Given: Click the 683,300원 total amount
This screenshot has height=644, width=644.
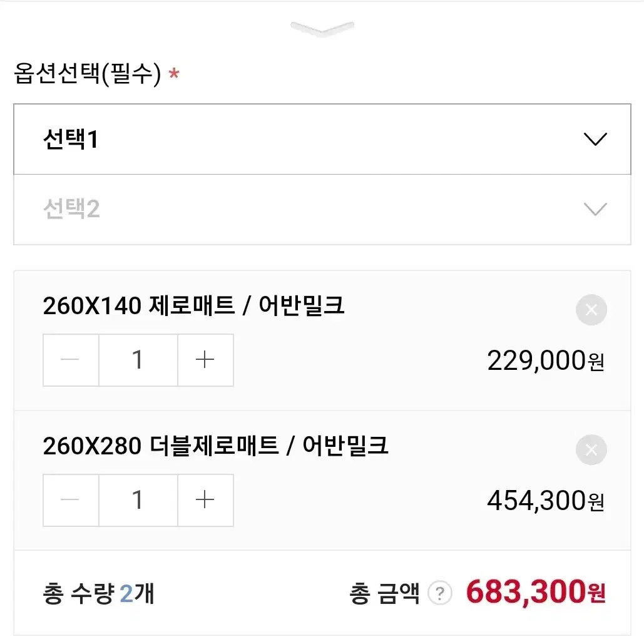Looking at the screenshot, I should (536, 592).
